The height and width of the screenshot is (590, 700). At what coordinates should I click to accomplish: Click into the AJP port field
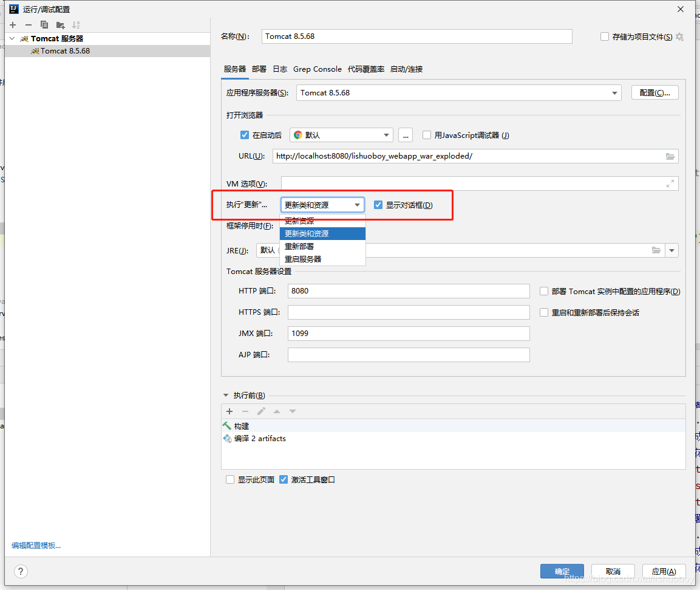click(x=409, y=355)
